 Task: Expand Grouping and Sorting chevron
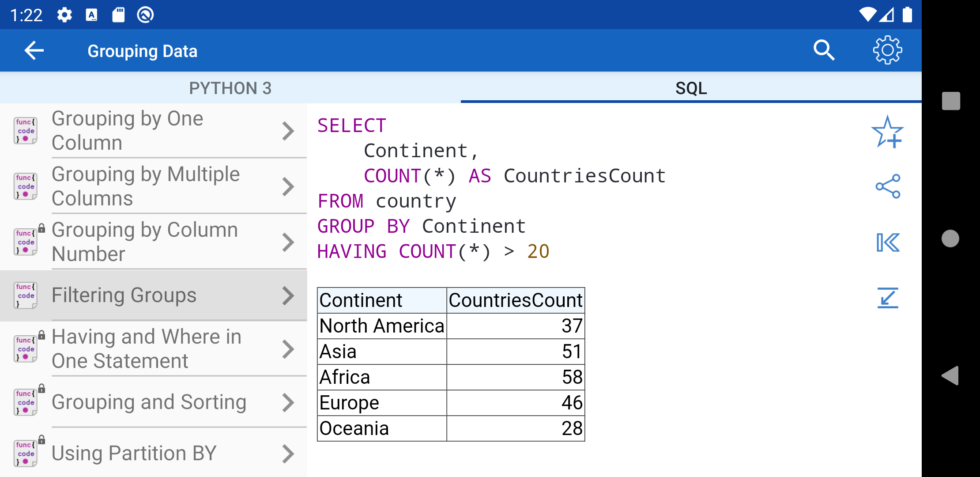[x=288, y=403]
